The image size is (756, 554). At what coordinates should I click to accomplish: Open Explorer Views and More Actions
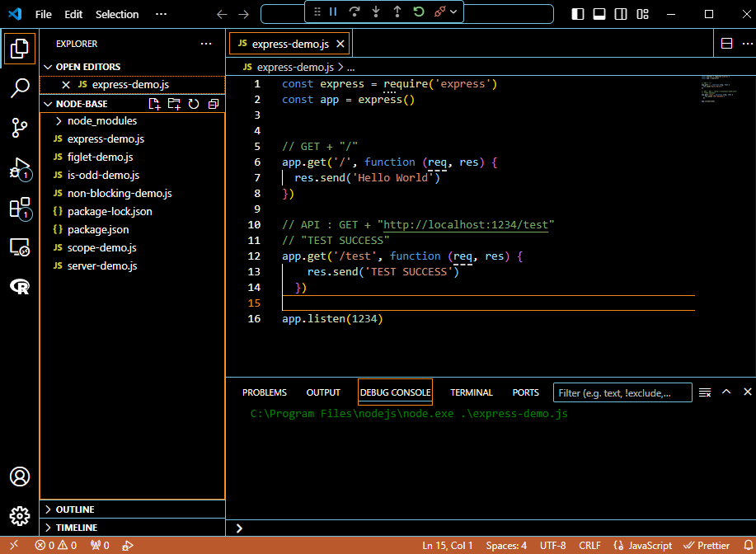pyautogui.click(x=206, y=44)
